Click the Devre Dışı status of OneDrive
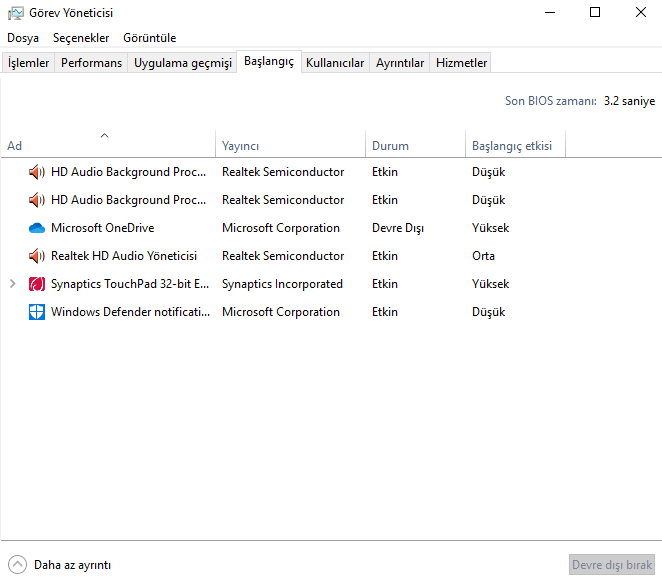 coord(398,228)
